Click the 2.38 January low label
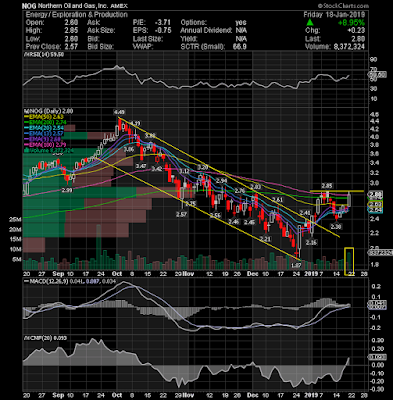The height and width of the screenshot is (400, 393). pos(336,226)
